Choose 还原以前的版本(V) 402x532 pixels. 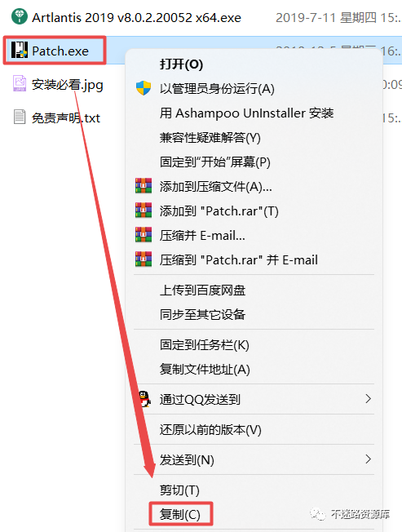click(x=210, y=430)
